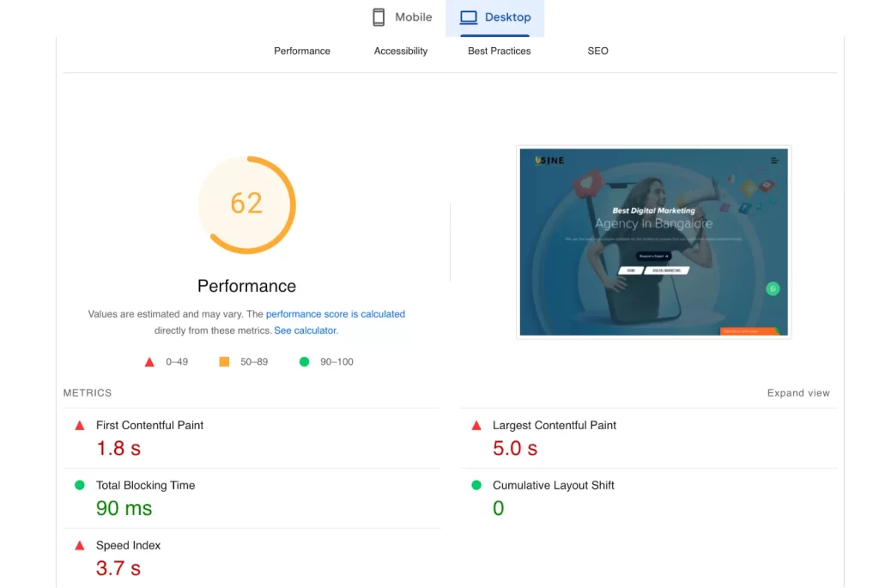
Task: Select the green 90–100 score legend marker
Action: click(303, 361)
